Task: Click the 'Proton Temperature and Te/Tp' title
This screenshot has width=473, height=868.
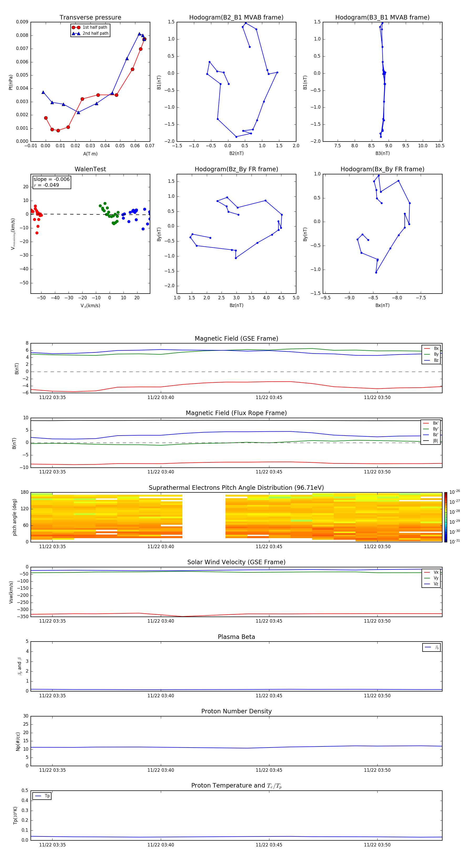Action: click(x=236, y=786)
